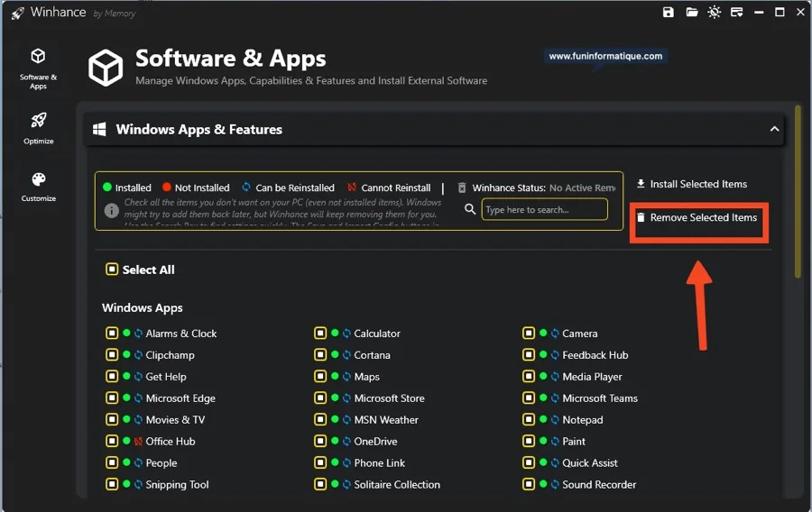Click the reinstall icon next to Microsoft Store

point(346,398)
